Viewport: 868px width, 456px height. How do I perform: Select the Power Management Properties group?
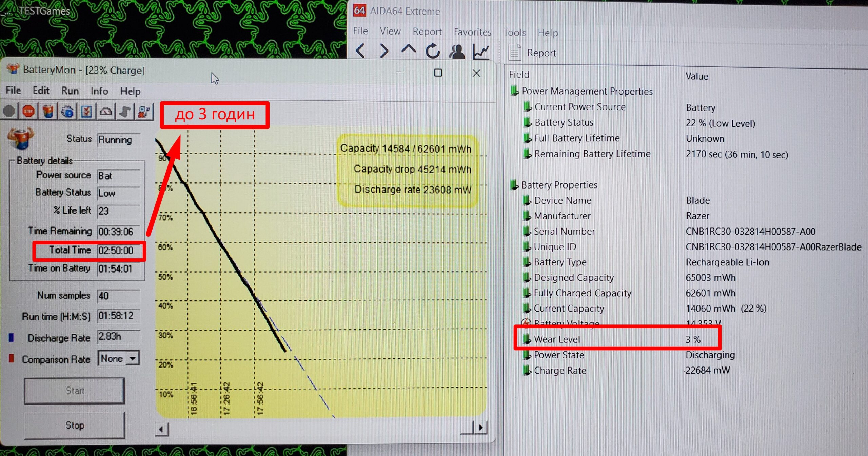(x=587, y=91)
